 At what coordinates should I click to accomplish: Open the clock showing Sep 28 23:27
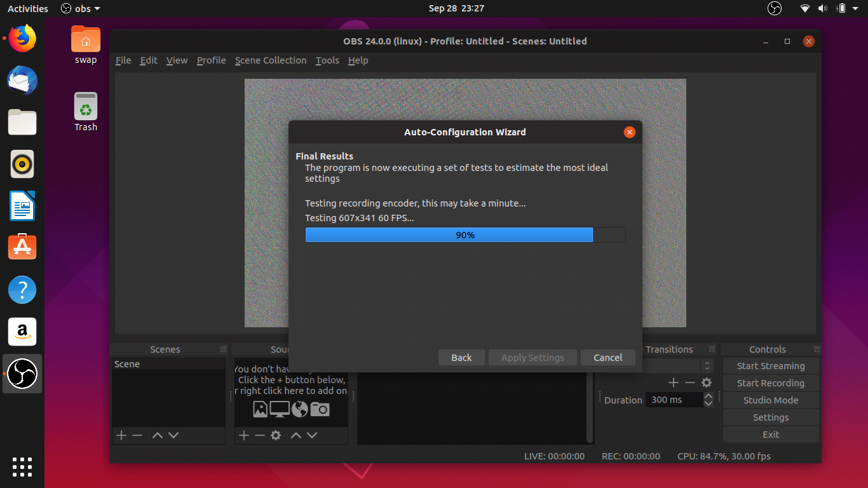[456, 8]
